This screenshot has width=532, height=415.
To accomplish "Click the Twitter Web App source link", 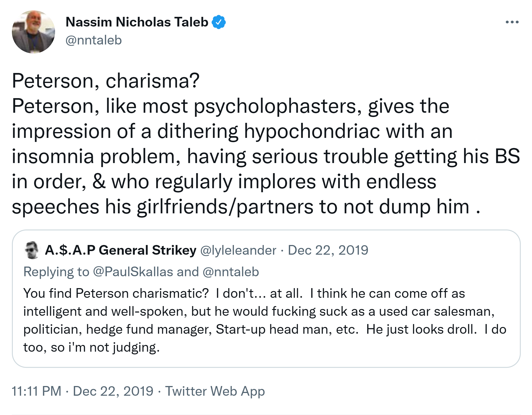I will click(x=215, y=391).
